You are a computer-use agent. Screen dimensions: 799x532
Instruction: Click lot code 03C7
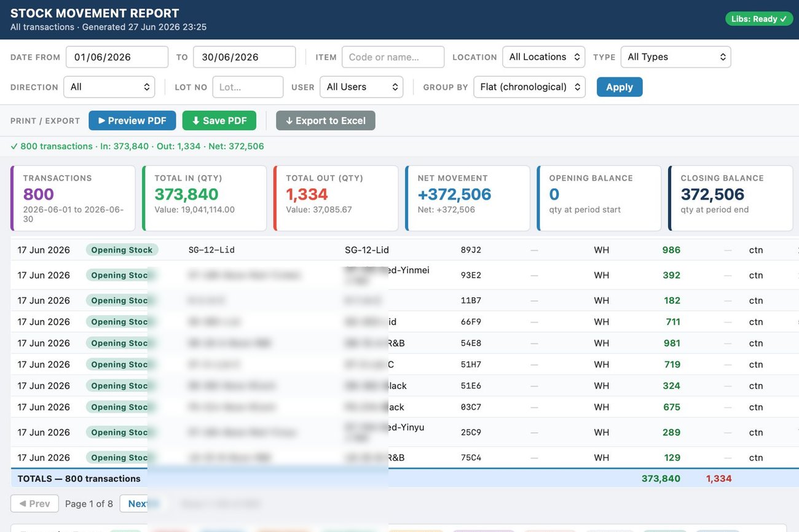tap(471, 407)
